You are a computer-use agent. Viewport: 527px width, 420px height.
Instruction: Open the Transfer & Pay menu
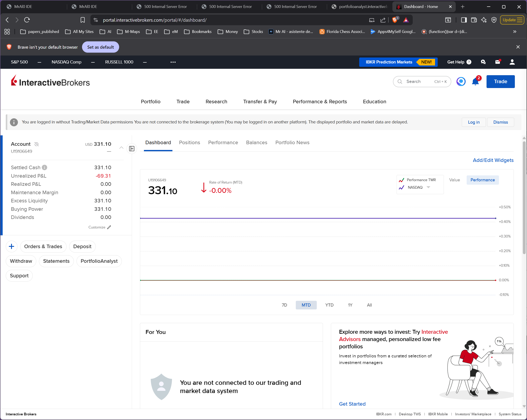[x=260, y=102]
